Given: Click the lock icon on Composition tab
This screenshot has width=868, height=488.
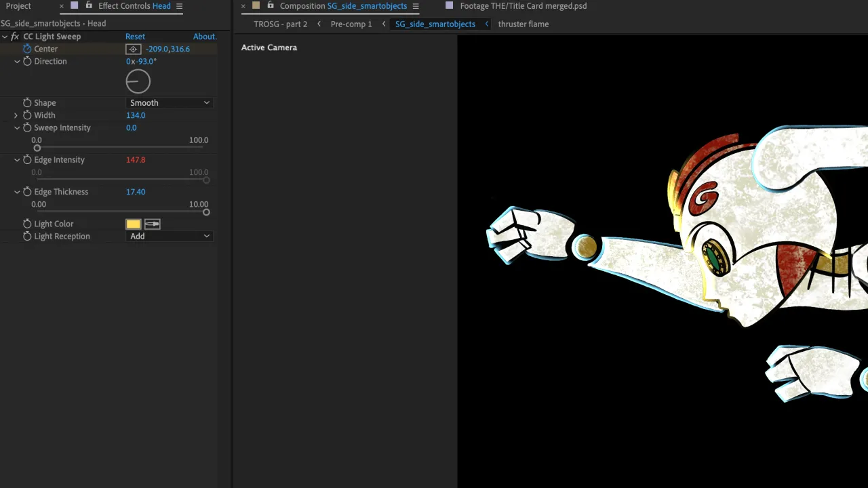Looking at the screenshot, I should 271,5.
